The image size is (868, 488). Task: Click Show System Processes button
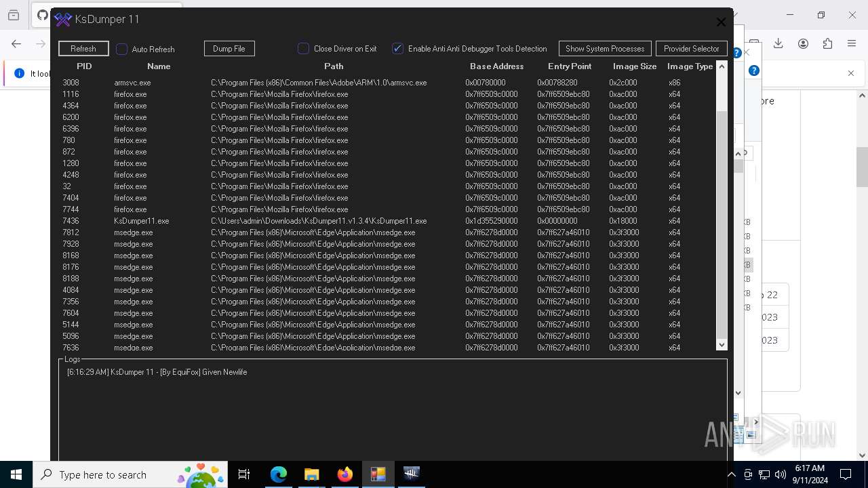pyautogui.click(x=605, y=49)
